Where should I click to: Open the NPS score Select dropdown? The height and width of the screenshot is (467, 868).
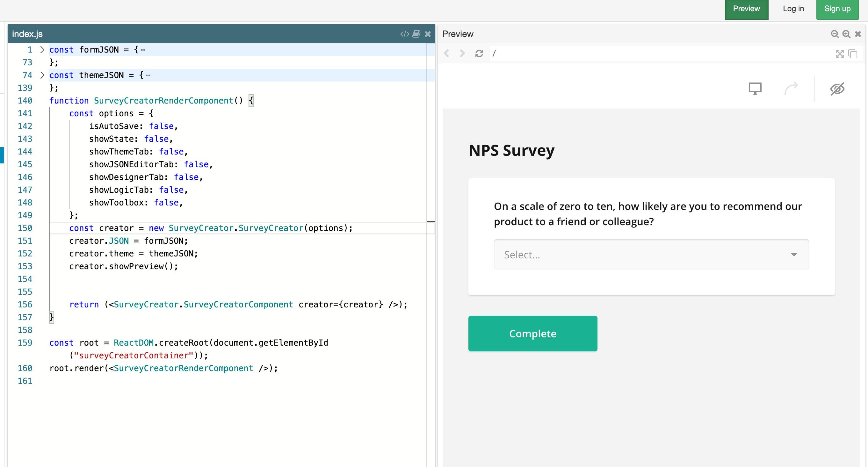point(650,255)
